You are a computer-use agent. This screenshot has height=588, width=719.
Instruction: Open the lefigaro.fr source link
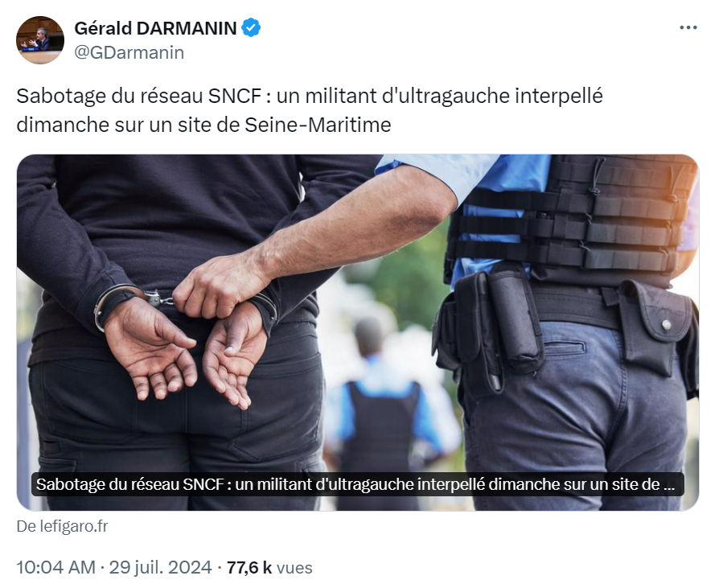point(63,526)
